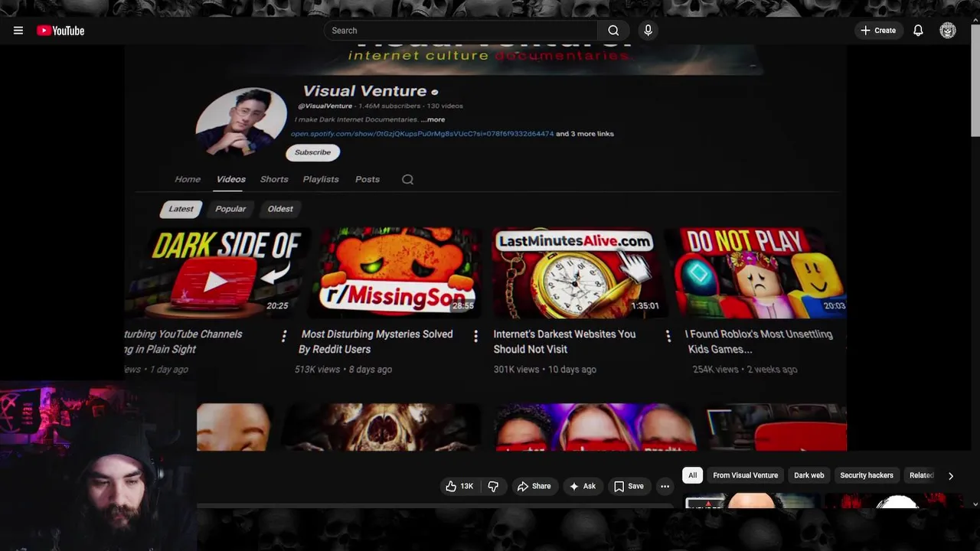Activate voice search microphone

click(648, 31)
